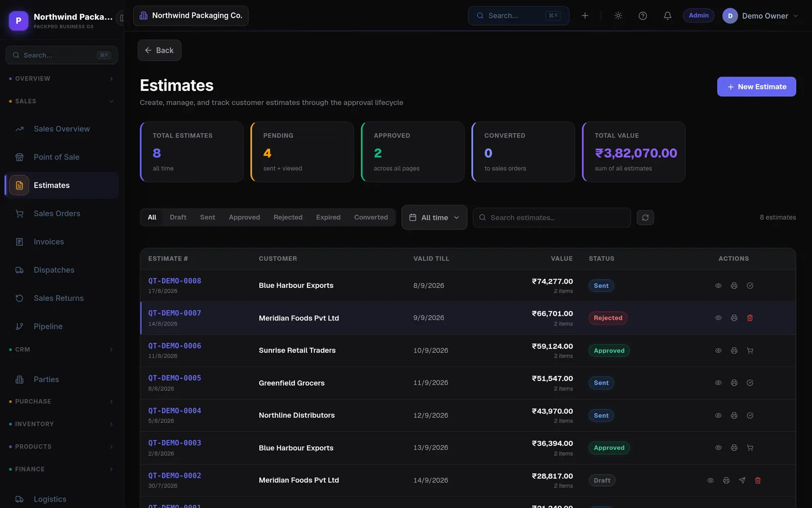Print estimate QT-DEMO-0004

click(734, 416)
